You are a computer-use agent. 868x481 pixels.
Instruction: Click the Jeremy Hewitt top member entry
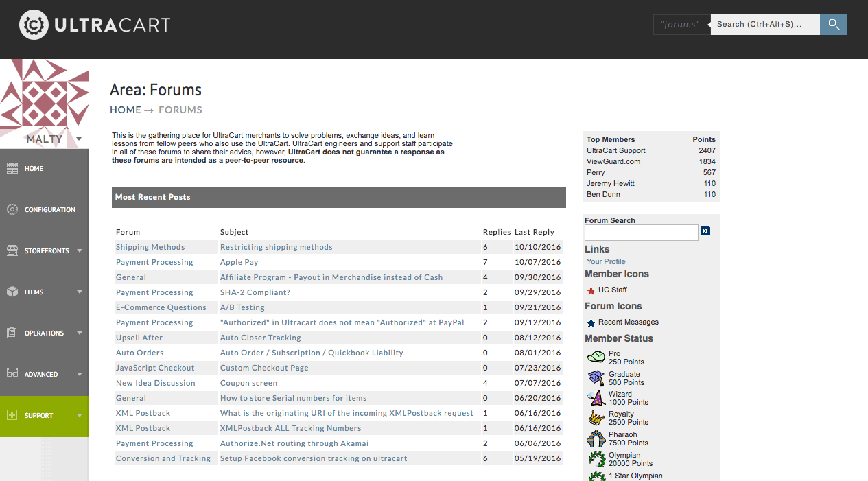[611, 183]
